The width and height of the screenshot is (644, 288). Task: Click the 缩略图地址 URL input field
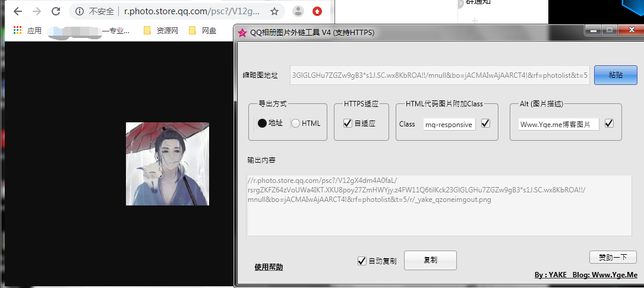point(440,75)
